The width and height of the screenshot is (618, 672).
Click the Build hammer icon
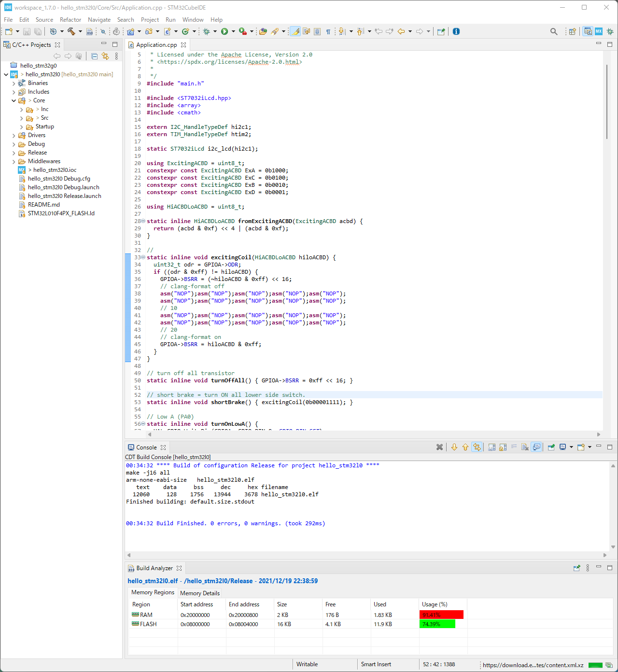click(x=71, y=31)
